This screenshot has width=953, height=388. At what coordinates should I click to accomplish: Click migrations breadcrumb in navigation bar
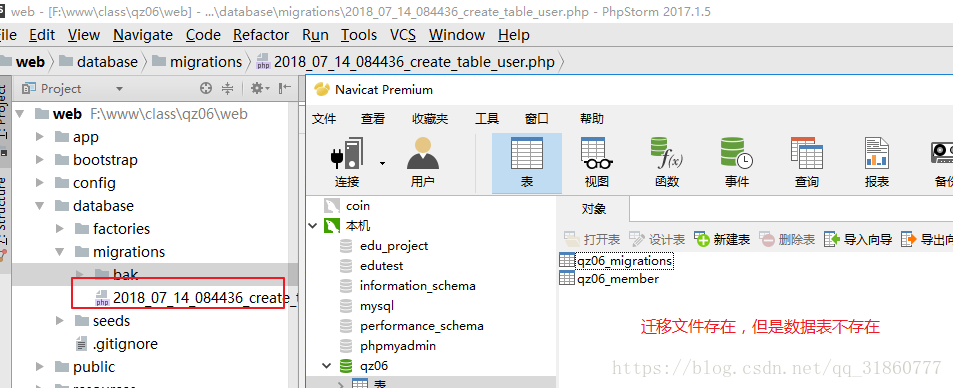click(x=197, y=62)
